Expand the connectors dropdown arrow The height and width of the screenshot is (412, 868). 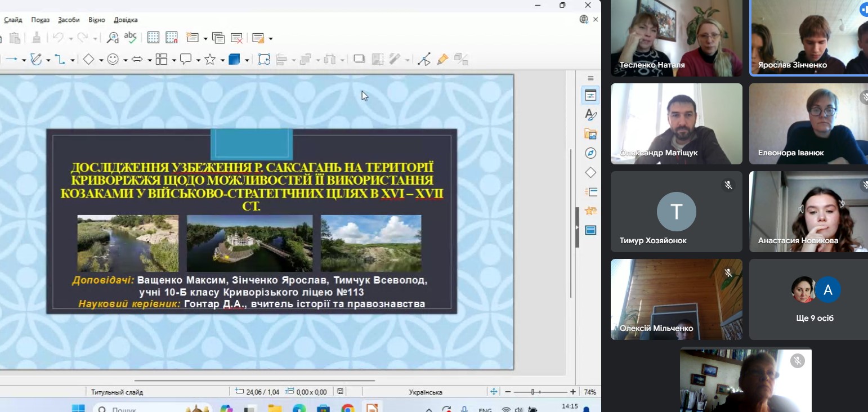(x=72, y=60)
